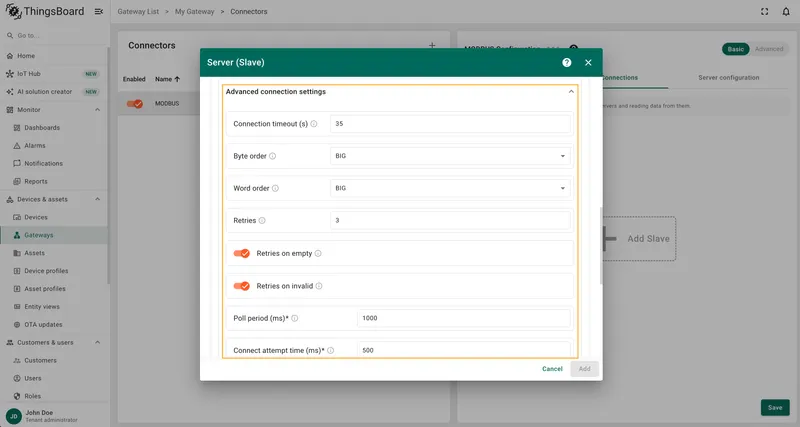Open the Byte order dropdown
This screenshot has width=800, height=427.
(x=450, y=156)
